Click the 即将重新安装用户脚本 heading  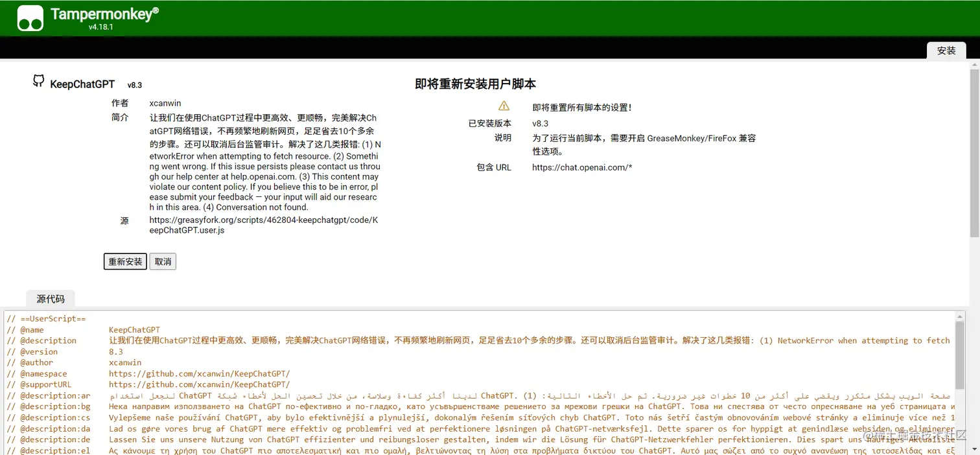tap(475, 84)
